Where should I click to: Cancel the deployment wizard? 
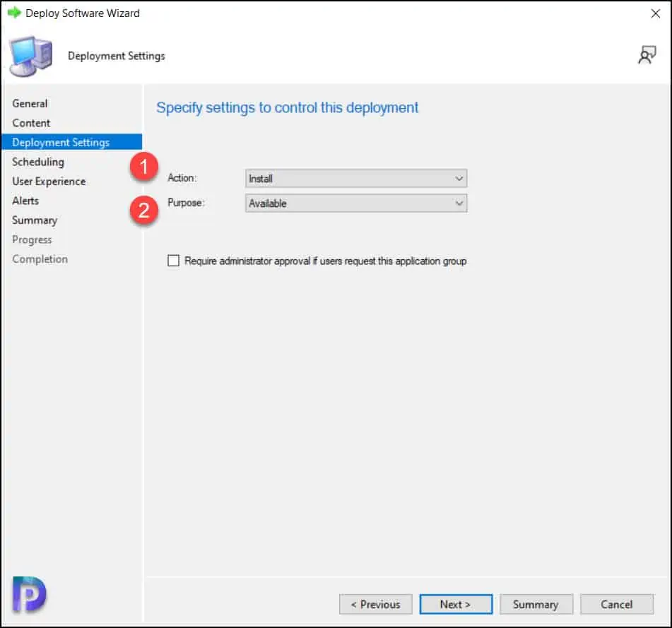[616, 604]
